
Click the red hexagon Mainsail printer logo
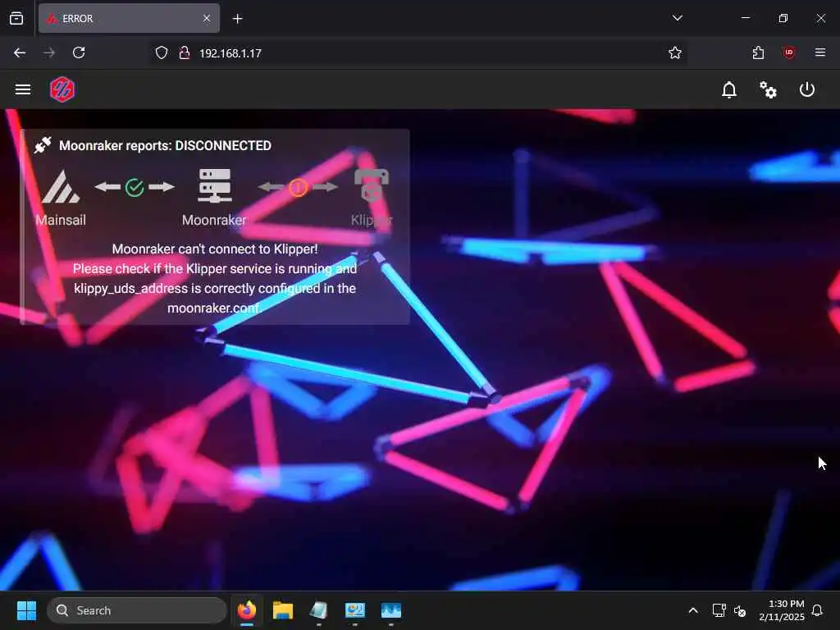[x=62, y=89]
